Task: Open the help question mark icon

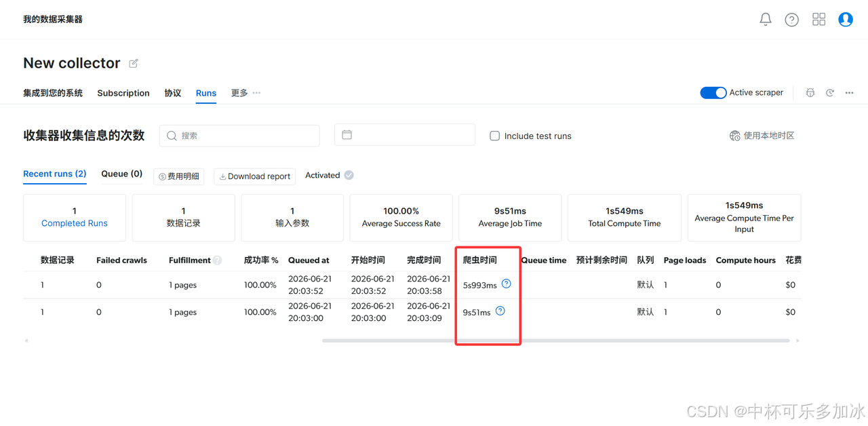Action: (791, 20)
